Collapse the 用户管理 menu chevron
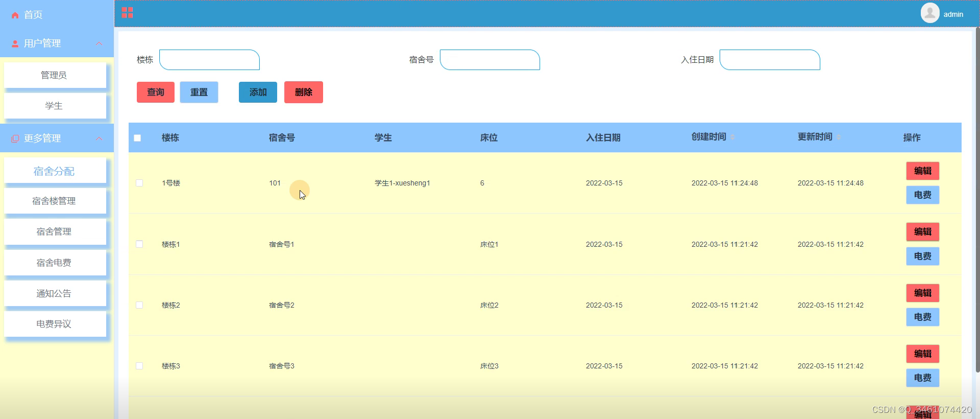The image size is (980, 419). pos(99,43)
